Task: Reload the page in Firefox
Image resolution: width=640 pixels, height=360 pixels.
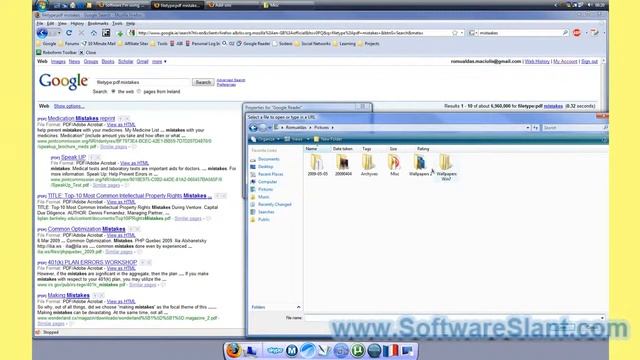Action: tap(69, 33)
